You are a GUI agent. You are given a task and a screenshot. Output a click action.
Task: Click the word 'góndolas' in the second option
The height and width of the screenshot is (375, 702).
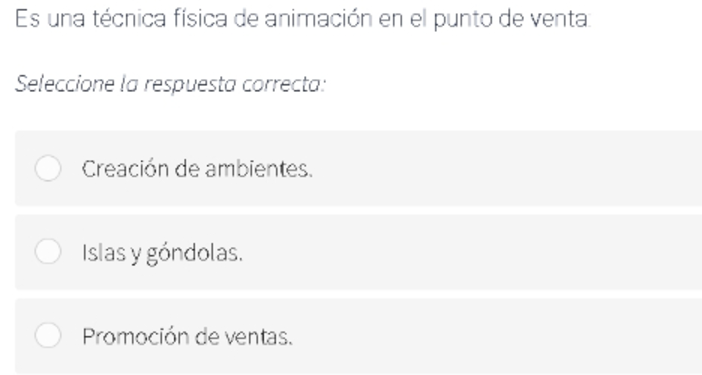point(194,253)
